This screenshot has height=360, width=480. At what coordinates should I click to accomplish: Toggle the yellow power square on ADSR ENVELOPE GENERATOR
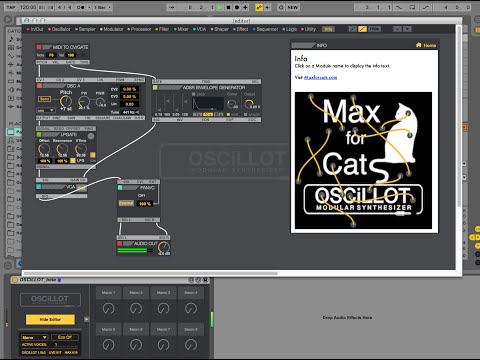tap(155, 88)
